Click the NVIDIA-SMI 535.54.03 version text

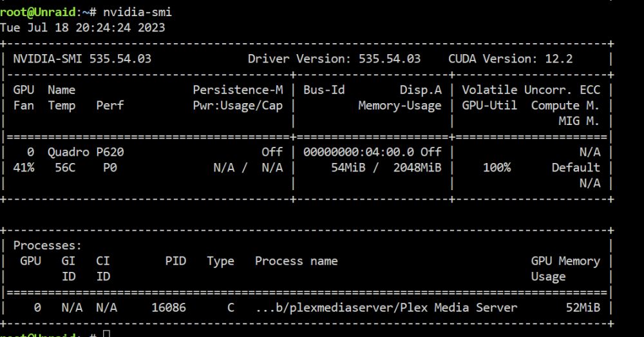(x=82, y=59)
